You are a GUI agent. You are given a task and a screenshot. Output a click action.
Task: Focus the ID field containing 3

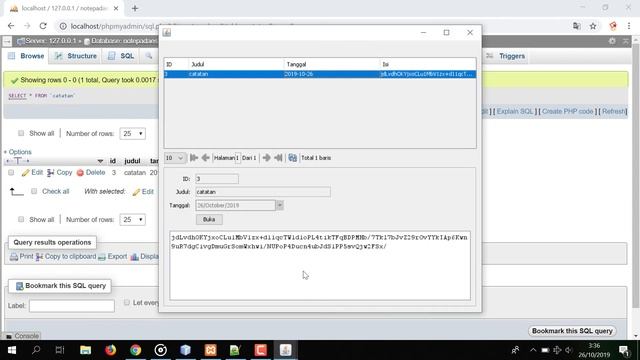point(217,179)
